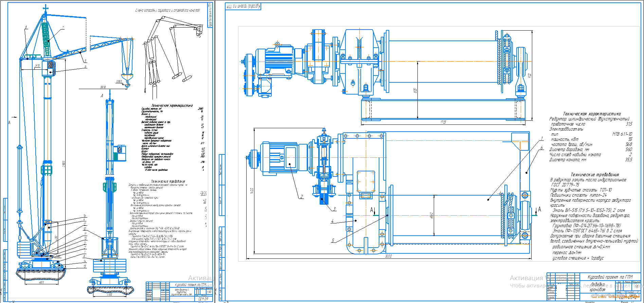Select the 'Курсовой проект по ГПМ' title block cell
This screenshot has width=644, height=303.
tap(610, 277)
